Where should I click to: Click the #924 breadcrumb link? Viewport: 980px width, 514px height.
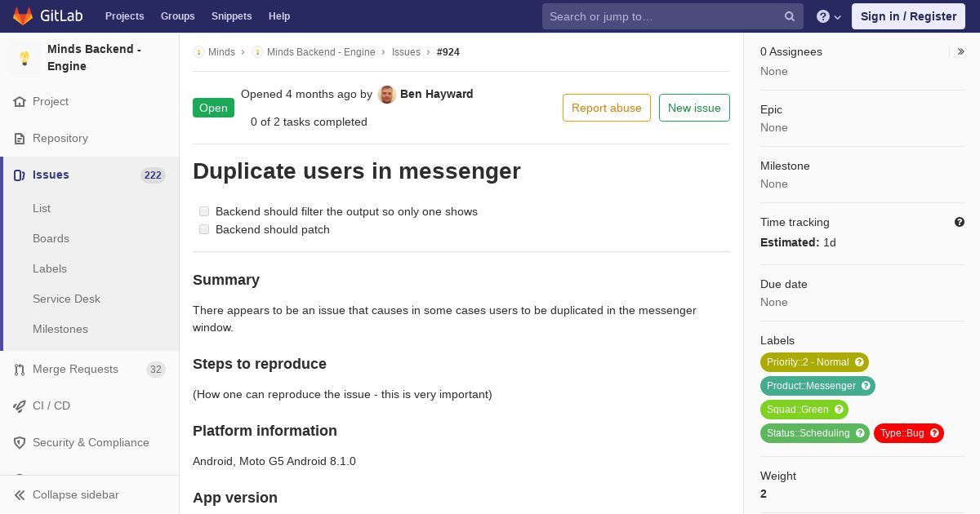(x=448, y=52)
